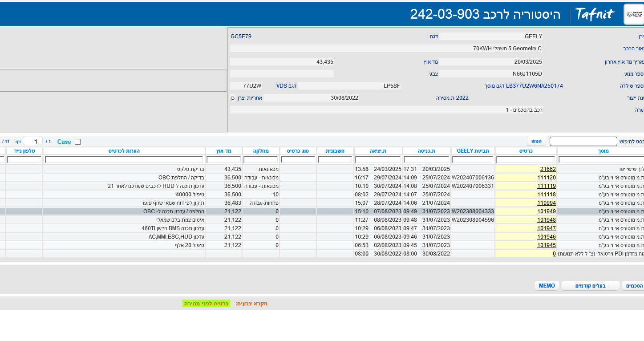Open ticket link 111118
The height and width of the screenshot is (341, 644).
point(546,195)
